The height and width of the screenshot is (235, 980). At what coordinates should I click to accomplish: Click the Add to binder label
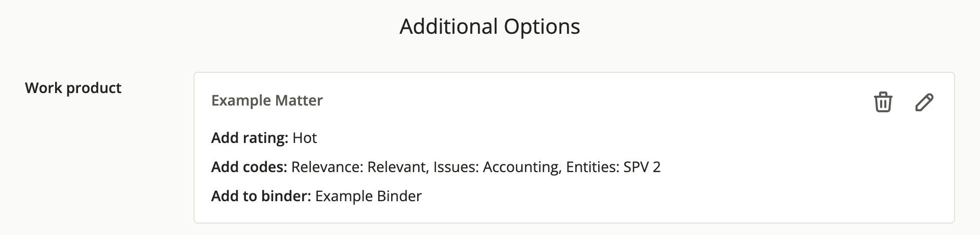coord(261,196)
